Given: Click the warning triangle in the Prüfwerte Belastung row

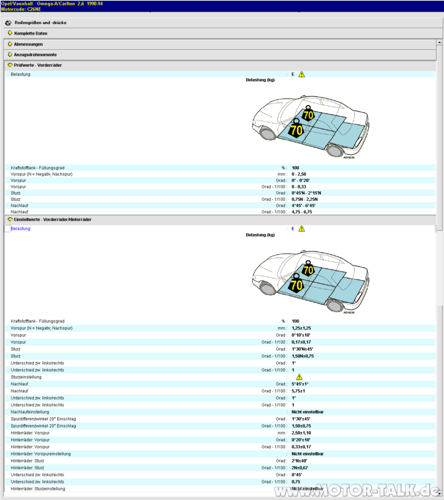Looking at the screenshot, I should 302,74.
